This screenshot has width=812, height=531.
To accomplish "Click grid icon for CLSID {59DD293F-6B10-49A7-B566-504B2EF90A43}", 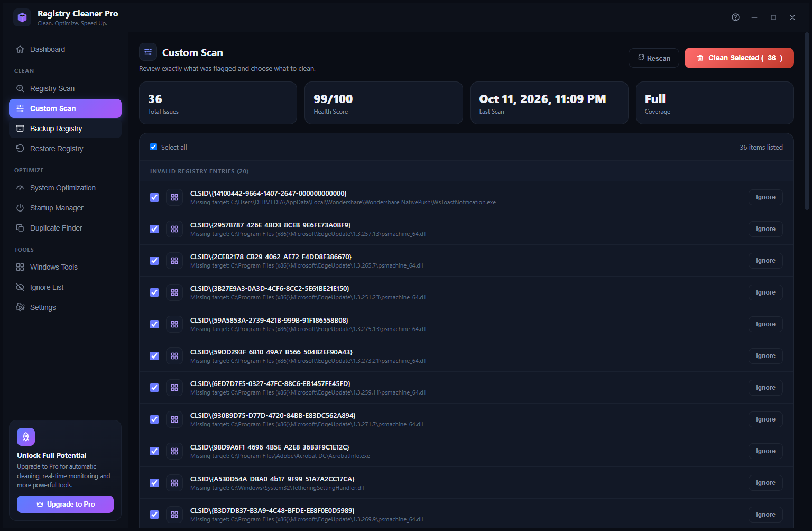I will click(x=174, y=356).
